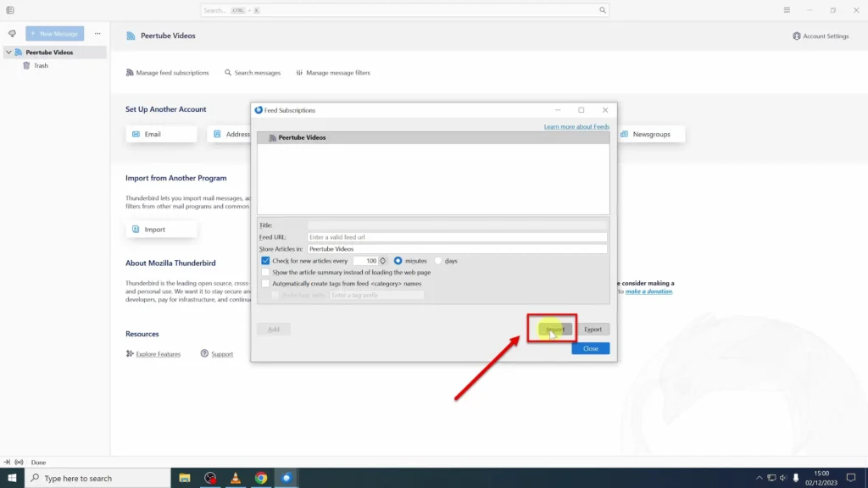This screenshot has height=488, width=868.
Task: Adjust the update interval stepper arrows
Action: 382,261
